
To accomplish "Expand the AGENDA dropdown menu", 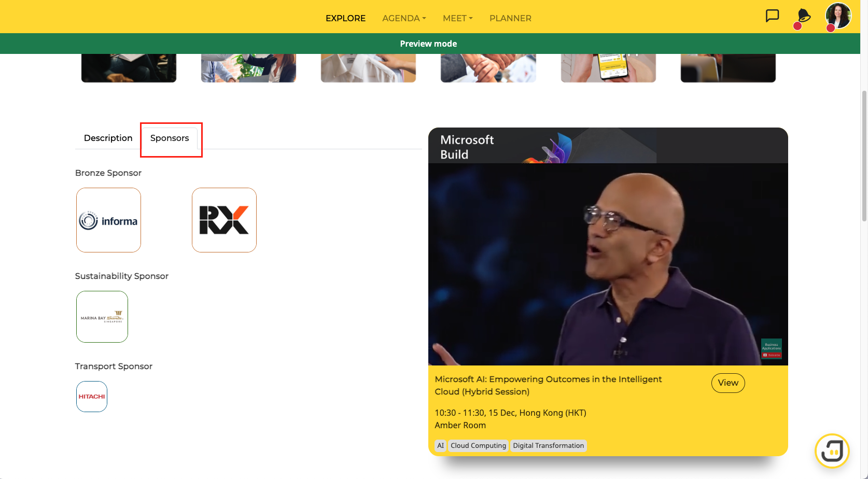I will click(404, 18).
